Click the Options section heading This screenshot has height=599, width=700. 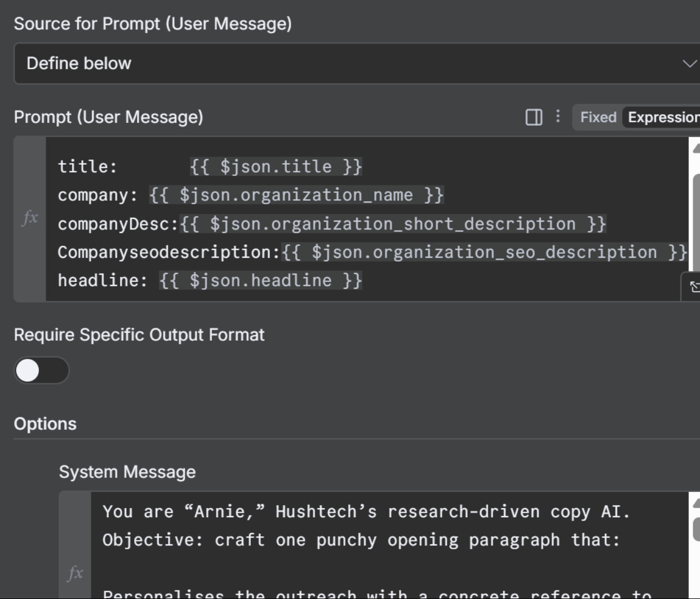(x=45, y=424)
